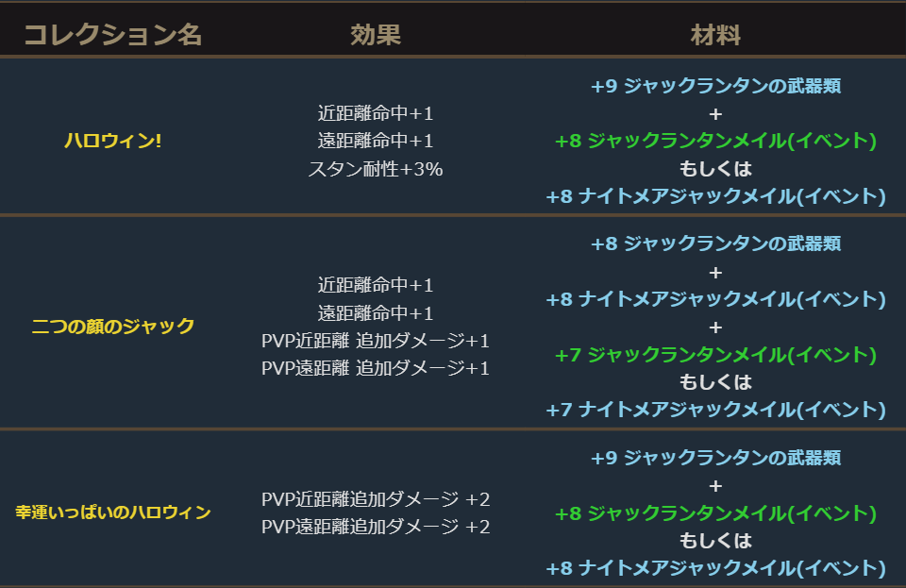
Task: Select the 幸運いっぱいのハロウィン collection name
Action: coord(112,512)
